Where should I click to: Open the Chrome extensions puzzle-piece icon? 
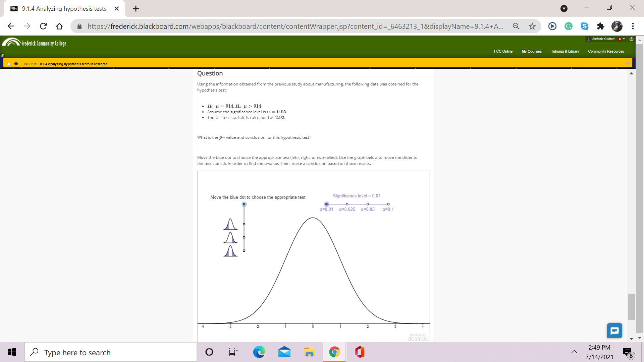pos(600,26)
